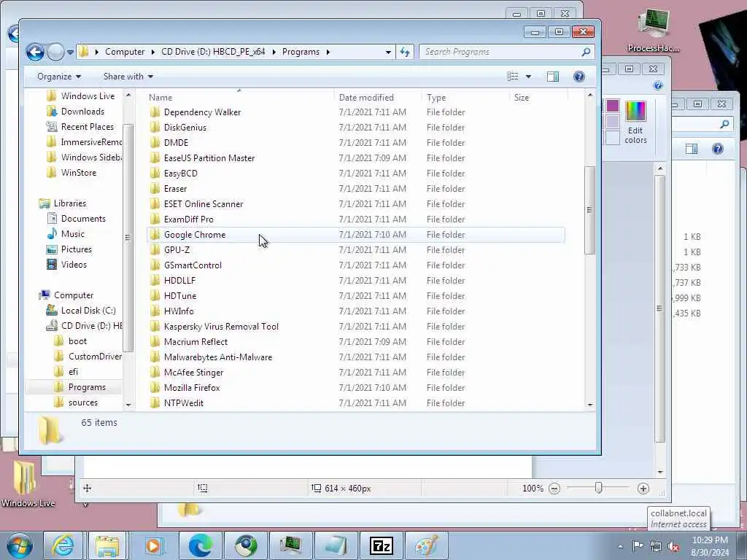Click the Forward navigation arrow in Explorer
Viewport: 747px width, 560px height.
(55, 52)
